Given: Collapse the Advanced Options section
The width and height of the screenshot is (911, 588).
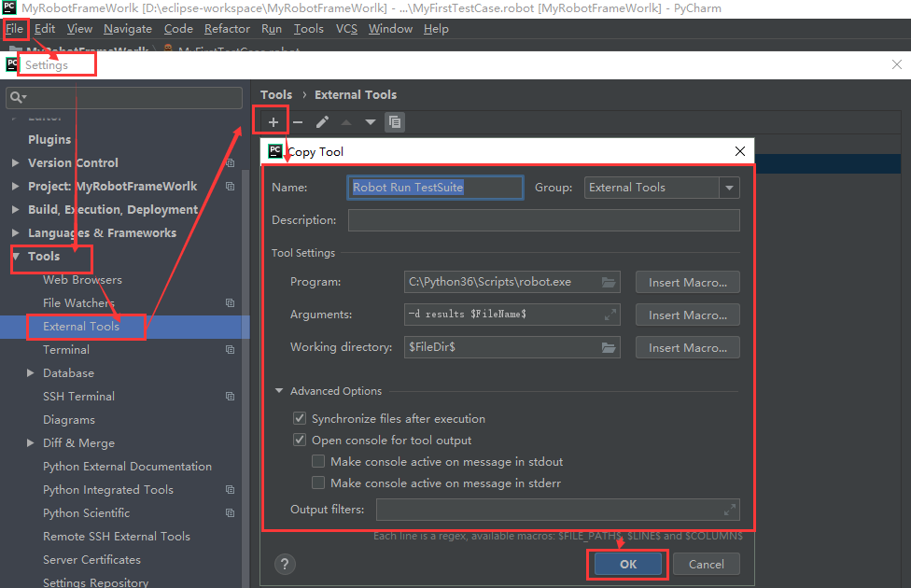Looking at the screenshot, I should click(278, 391).
